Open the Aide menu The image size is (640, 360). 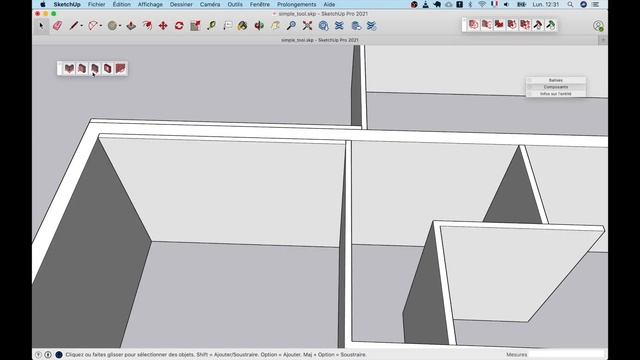329,4
